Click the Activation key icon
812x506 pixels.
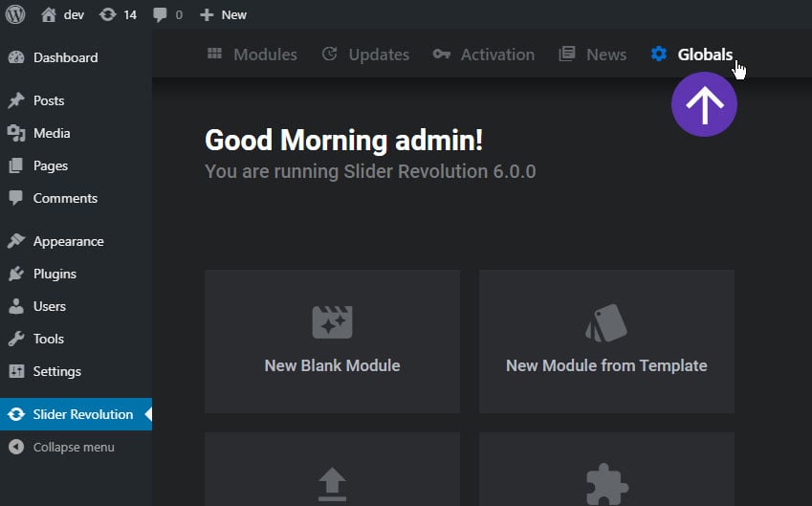[441, 54]
